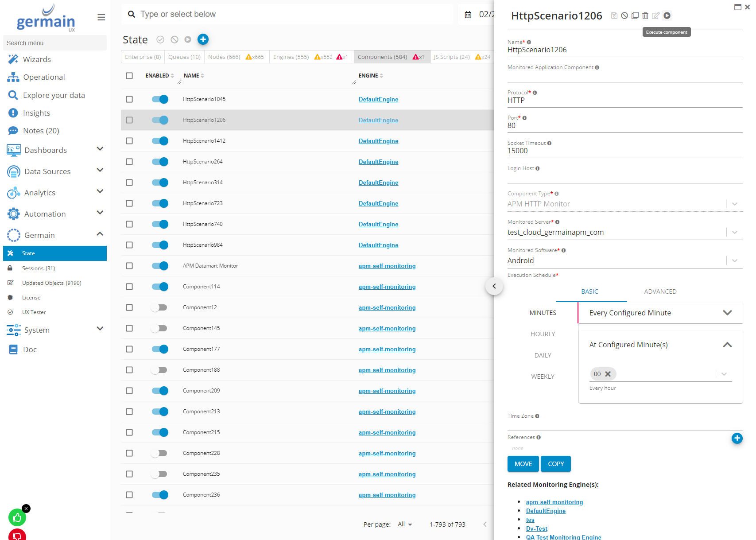The image size is (756, 540).
Task: Click the blue plus to add a reference
Action: tap(737, 438)
